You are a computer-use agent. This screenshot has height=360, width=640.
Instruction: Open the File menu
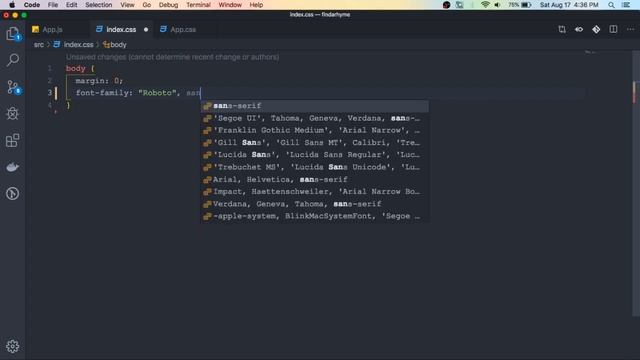(x=53, y=5)
